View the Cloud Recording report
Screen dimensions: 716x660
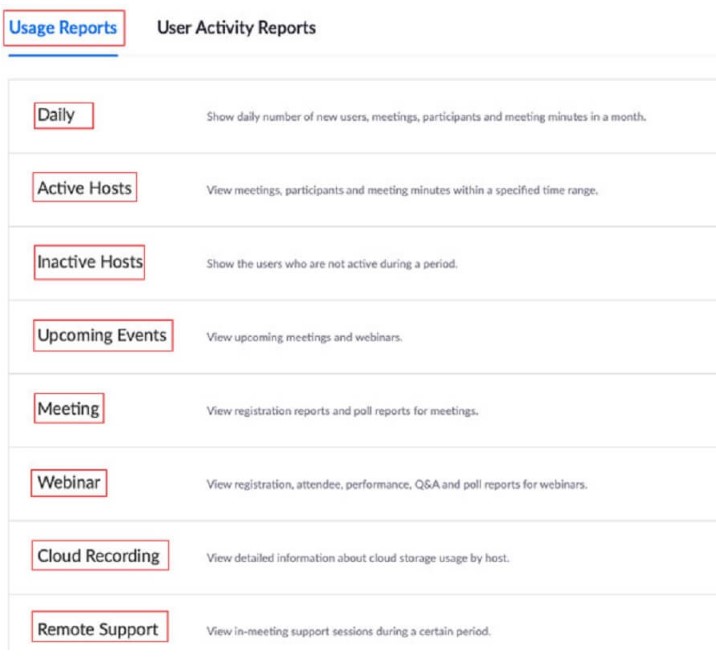pos(99,556)
